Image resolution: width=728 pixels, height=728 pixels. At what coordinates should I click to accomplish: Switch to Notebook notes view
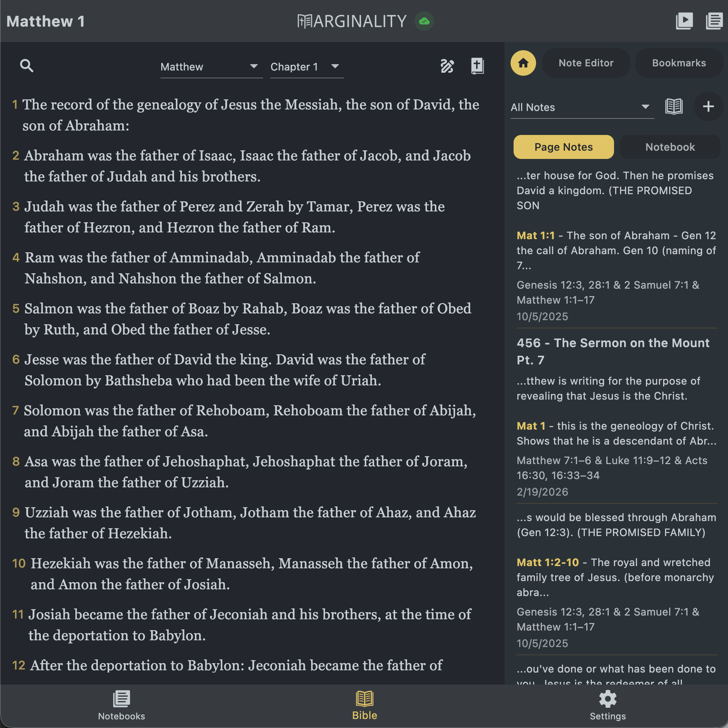coord(670,147)
